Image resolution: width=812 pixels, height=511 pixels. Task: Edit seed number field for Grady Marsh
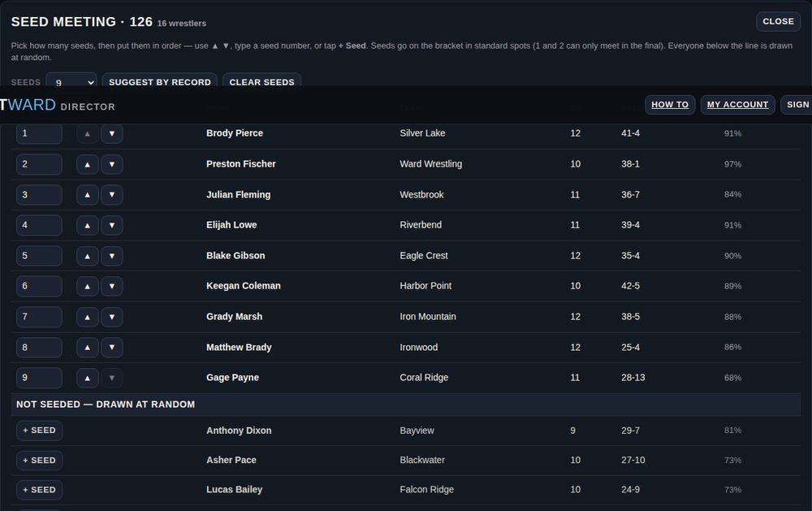coord(39,317)
